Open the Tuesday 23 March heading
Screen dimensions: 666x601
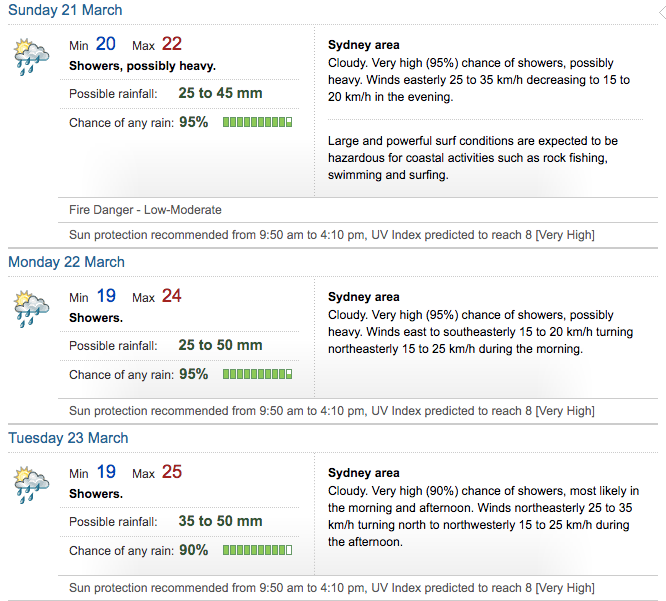[x=68, y=437]
